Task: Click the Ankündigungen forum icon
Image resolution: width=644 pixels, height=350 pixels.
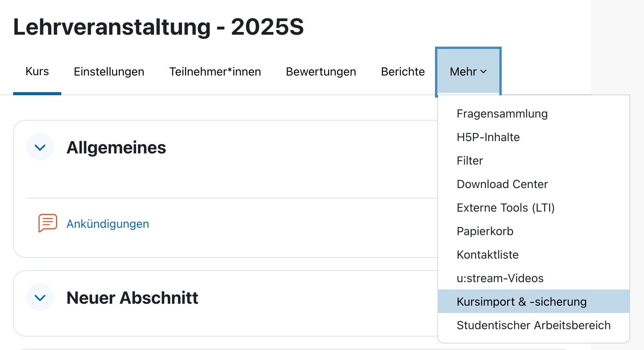Action: pyautogui.click(x=48, y=223)
